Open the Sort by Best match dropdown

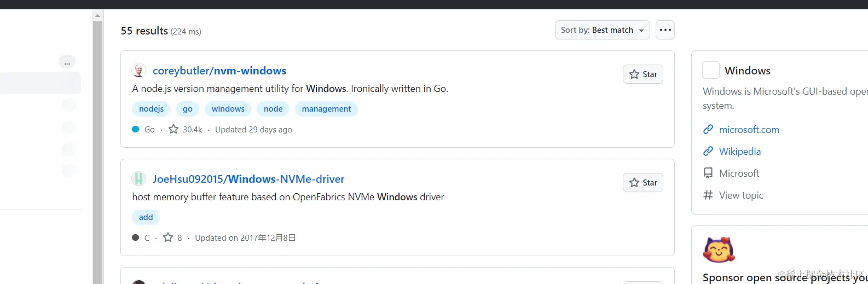[x=602, y=30]
